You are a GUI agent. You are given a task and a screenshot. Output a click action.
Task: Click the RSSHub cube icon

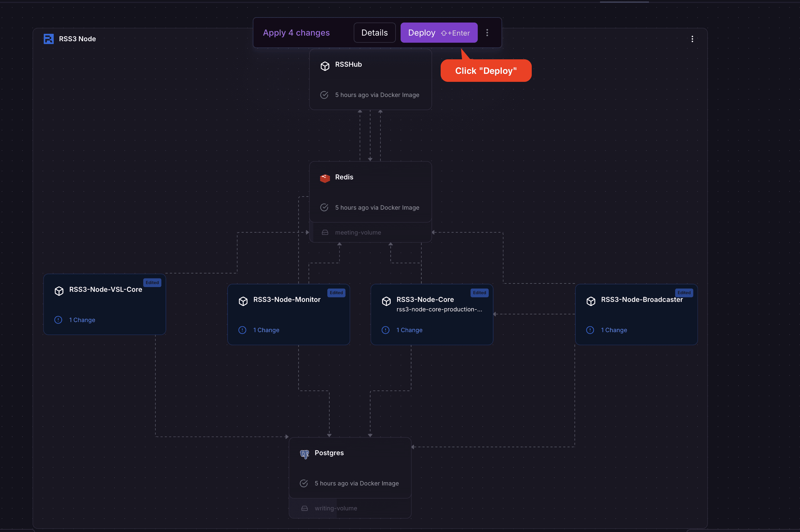coord(325,66)
